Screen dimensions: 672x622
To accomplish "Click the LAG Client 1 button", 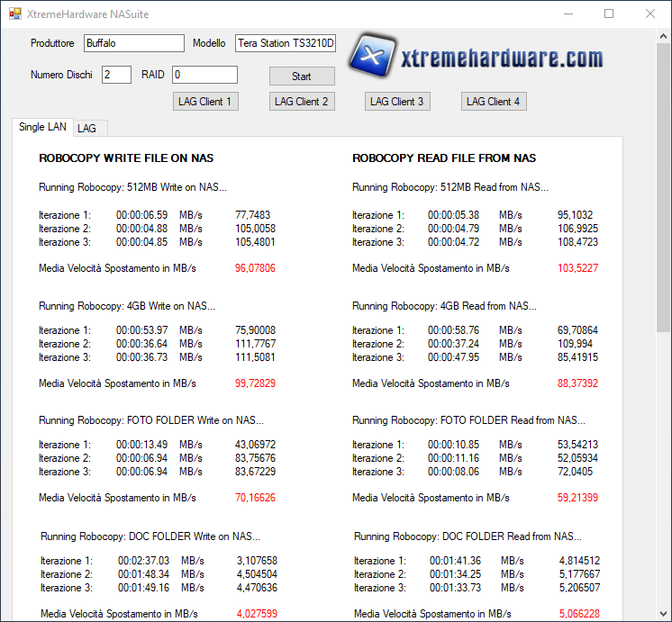I will 205,102.
